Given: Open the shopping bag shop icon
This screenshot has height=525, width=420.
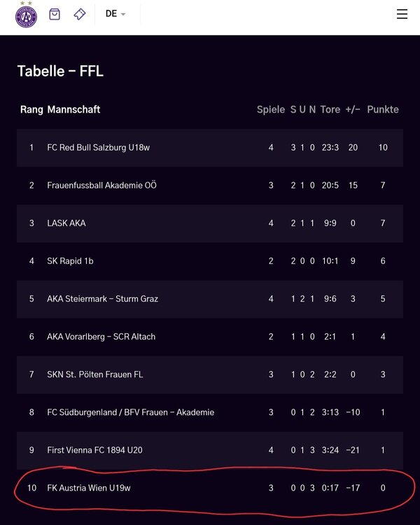Looking at the screenshot, I should tap(55, 14).
